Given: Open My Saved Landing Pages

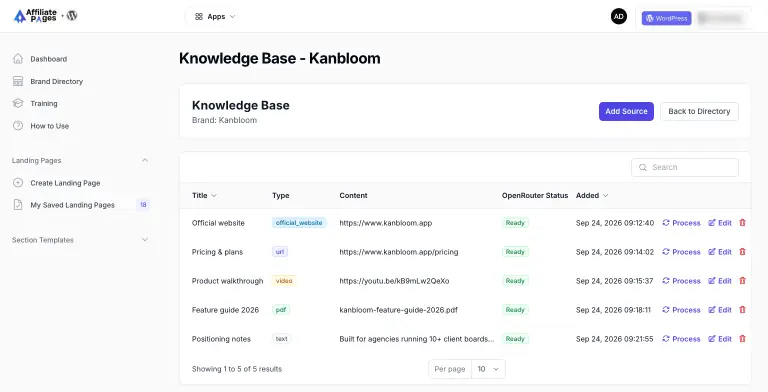Looking at the screenshot, I should pyautogui.click(x=72, y=205).
